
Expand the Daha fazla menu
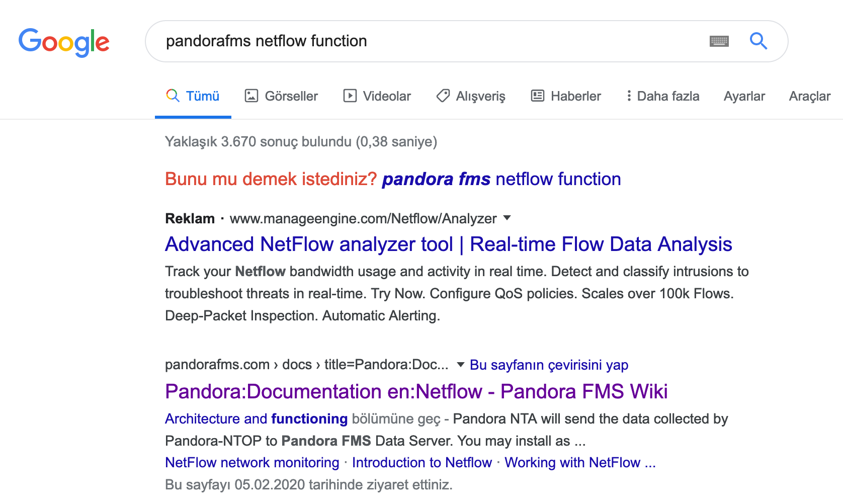pyautogui.click(x=663, y=96)
